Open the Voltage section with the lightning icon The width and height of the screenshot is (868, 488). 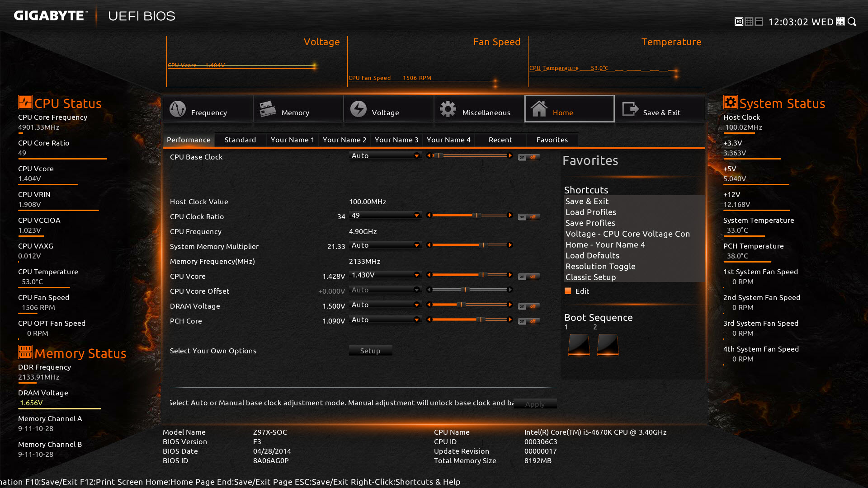(389, 109)
